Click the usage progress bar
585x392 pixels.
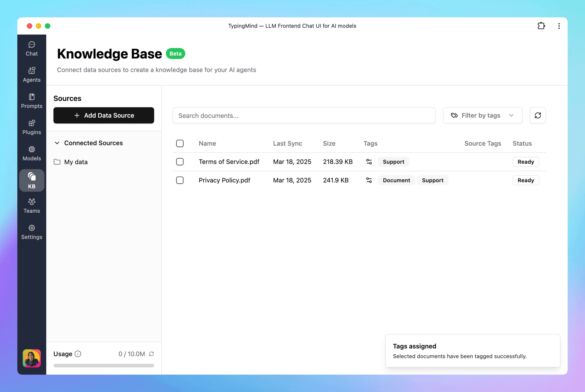click(103, 365)
